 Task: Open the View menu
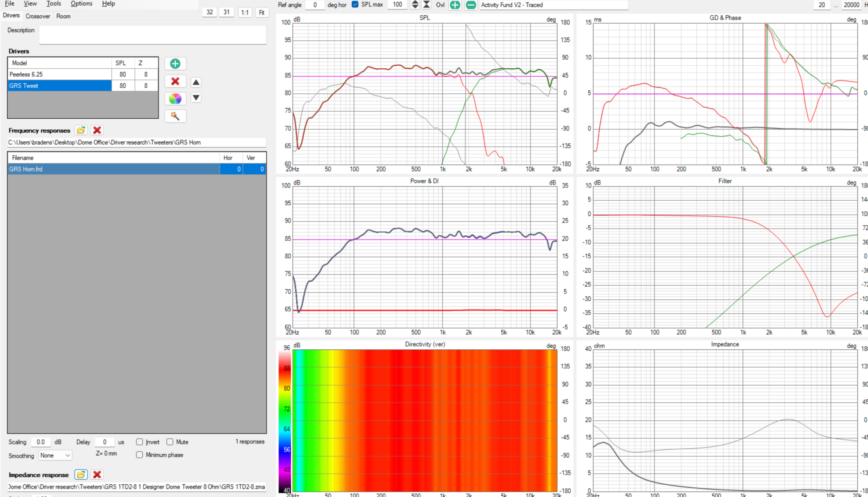coord(30,3)
